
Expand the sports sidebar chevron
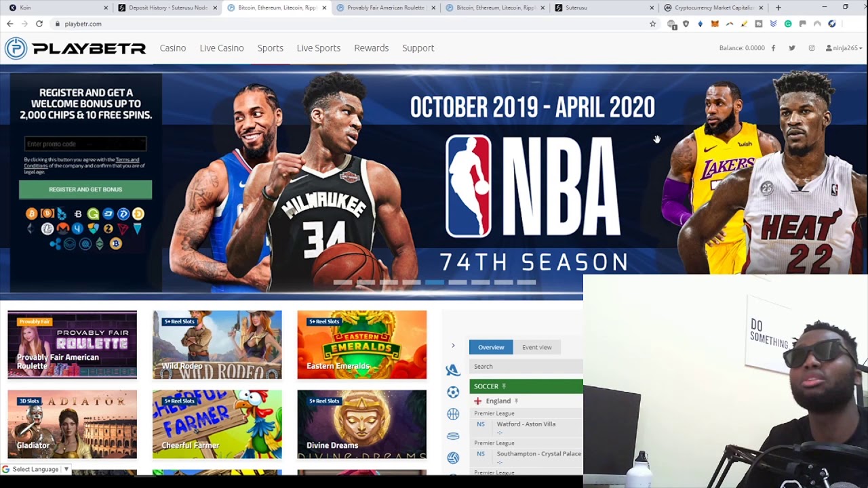453,346
